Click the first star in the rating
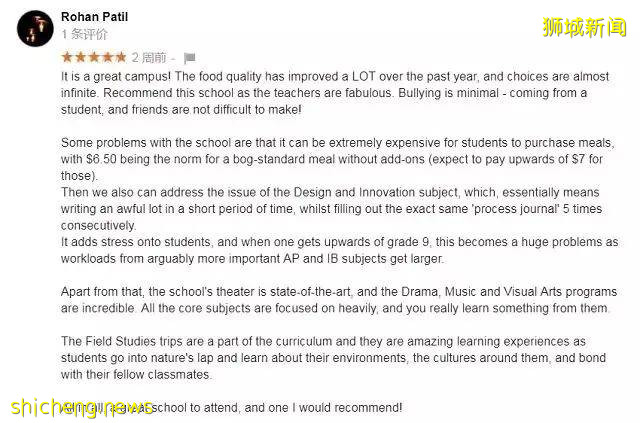Image resolution: width=640 pixels, height=423 pixels. (x=67, y=57)
